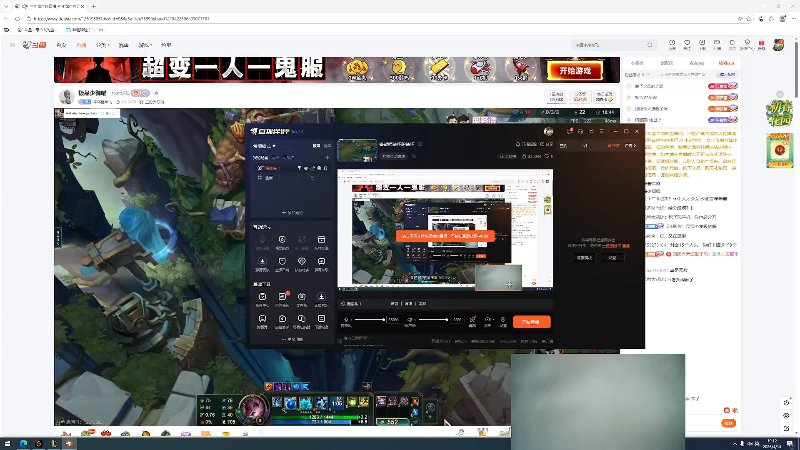The width and height of the screenshot is (800, 450).
Task: Adjust the microphone volume slider in companion app
Action: (x=370, y=320)
